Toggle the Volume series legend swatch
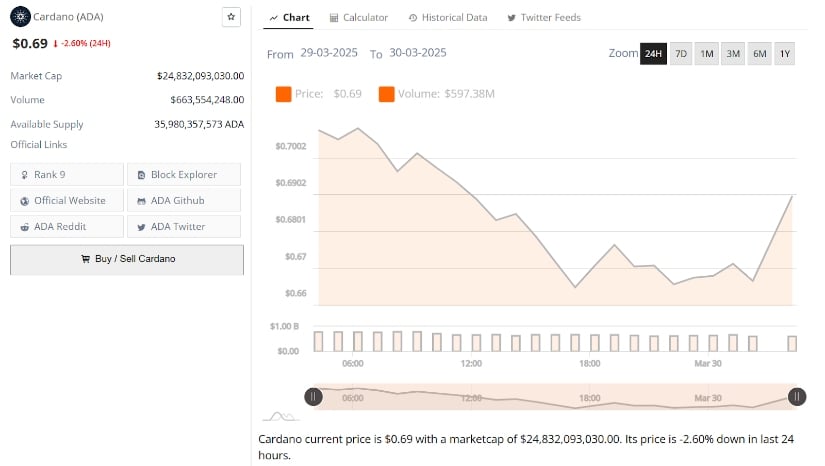Image resolution: width=825 pixels, height=466 pixels. [x=386, y=94]
